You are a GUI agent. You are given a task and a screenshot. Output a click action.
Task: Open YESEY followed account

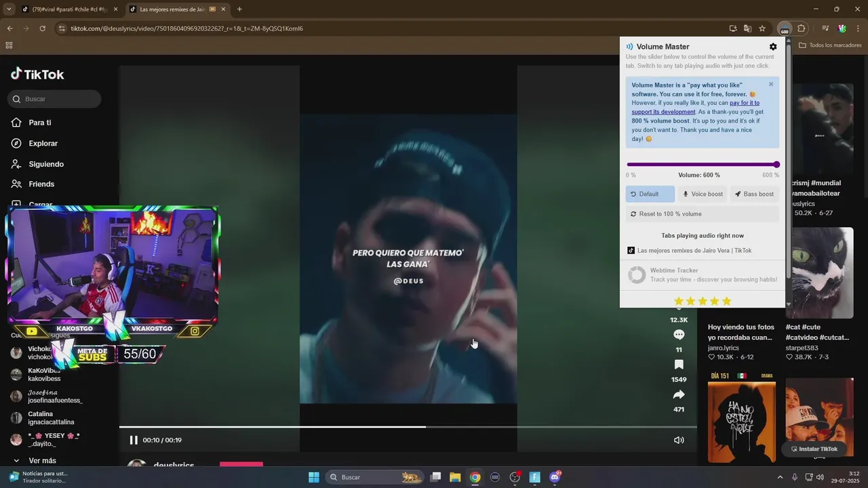click(x=54, y=440)
